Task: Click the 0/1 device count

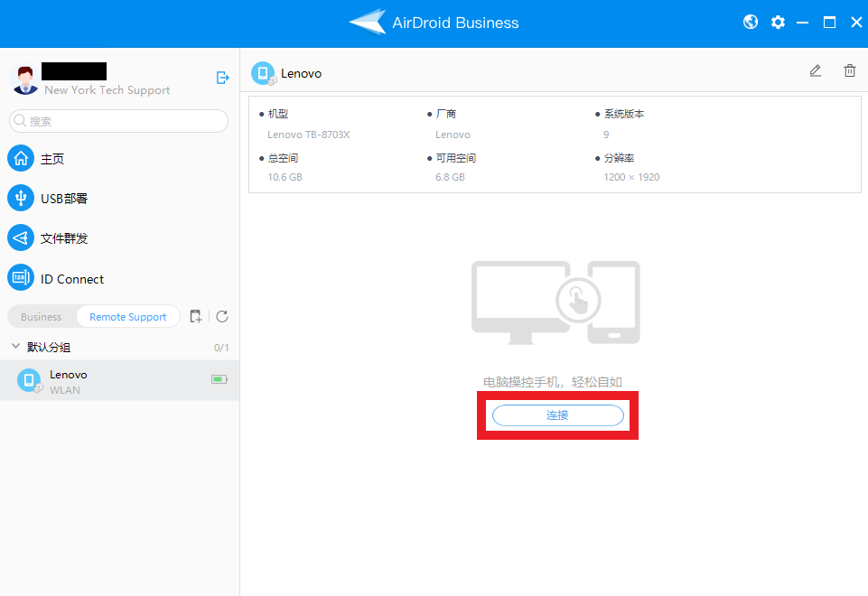Action: point(221,348)
